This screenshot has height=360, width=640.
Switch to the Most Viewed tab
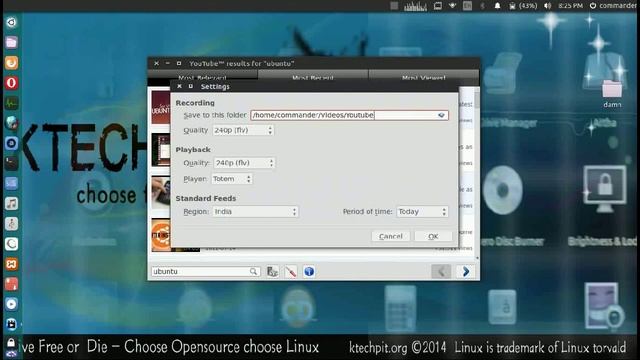point(424,77)
